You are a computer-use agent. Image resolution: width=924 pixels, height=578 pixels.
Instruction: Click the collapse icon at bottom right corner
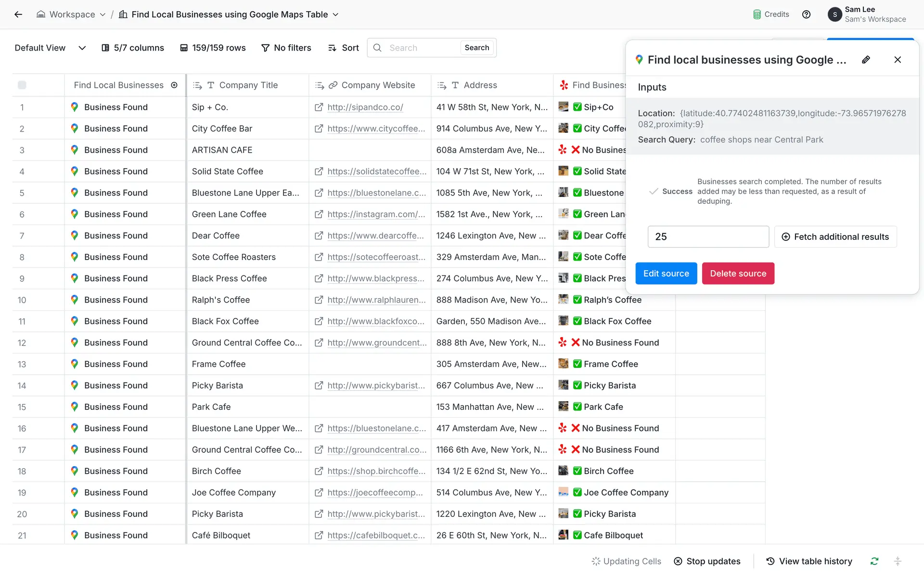pos(898,561)
